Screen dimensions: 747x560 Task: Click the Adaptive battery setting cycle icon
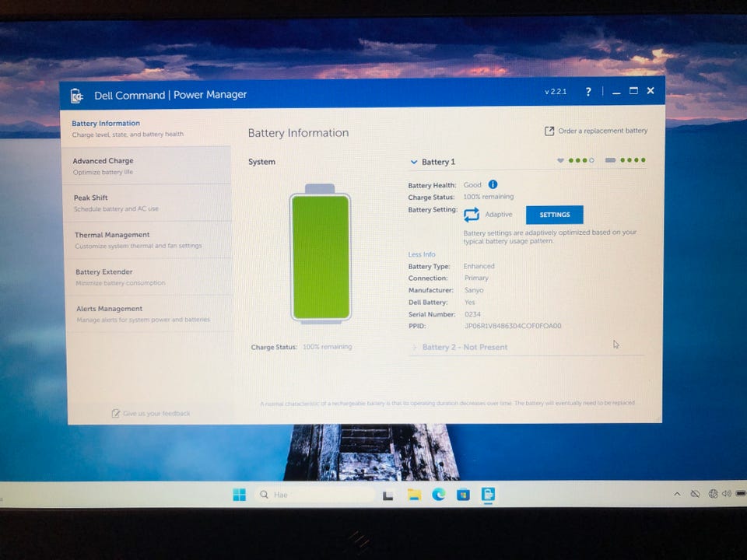472,215
